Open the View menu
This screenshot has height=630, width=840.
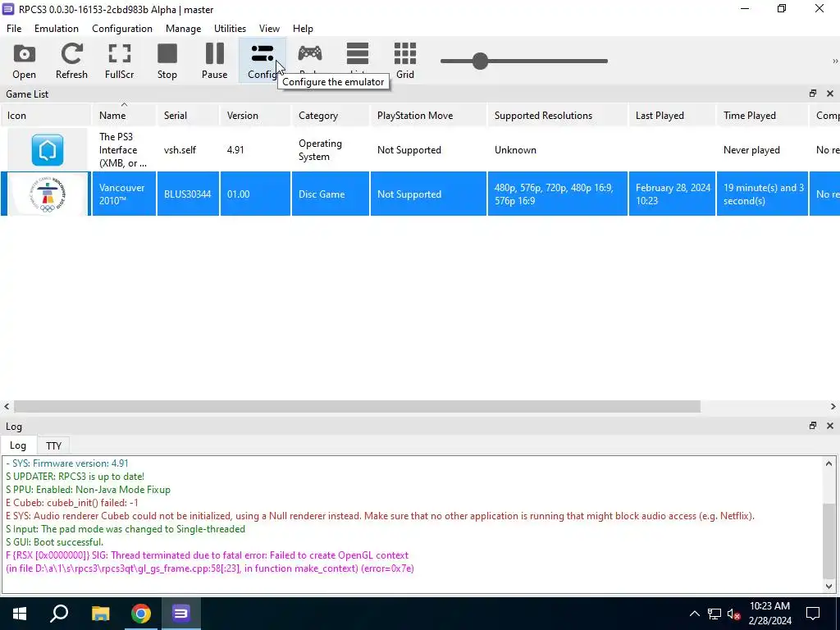pos(269,29)
